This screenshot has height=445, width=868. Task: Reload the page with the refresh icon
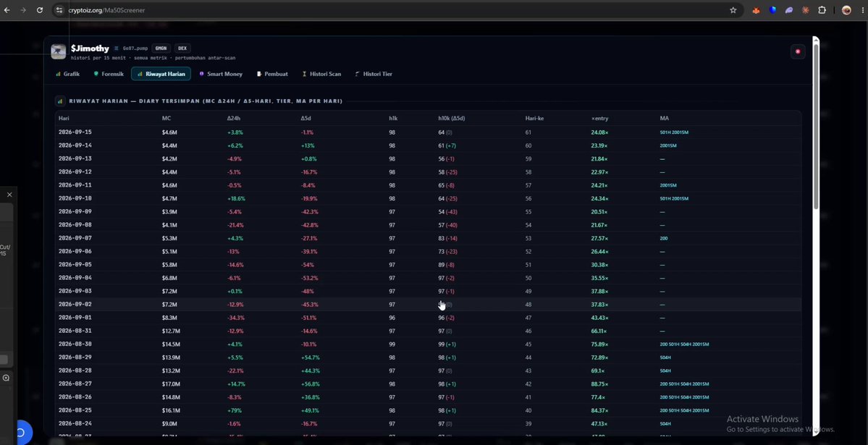click(40, 10)
